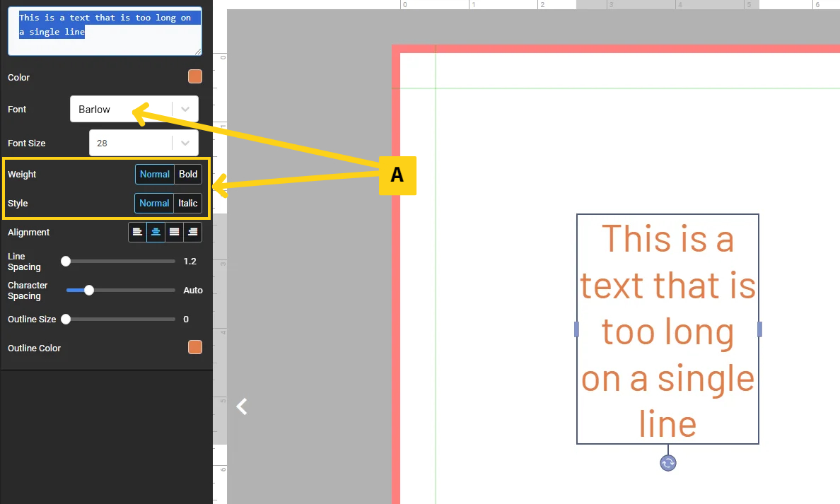Click the Line Spacing value 1.2

tap(189, 262)
